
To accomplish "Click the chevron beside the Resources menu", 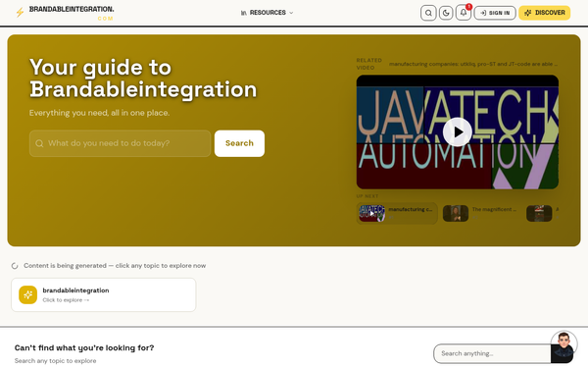I will click(291, 13).
